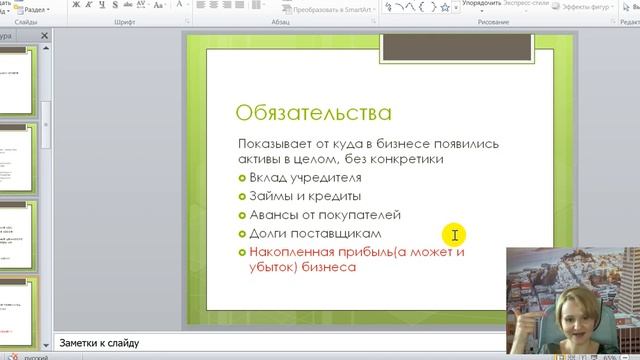640x360 pixels.
Task: Open the Упорядочить arrange menu
Action: 481,6
